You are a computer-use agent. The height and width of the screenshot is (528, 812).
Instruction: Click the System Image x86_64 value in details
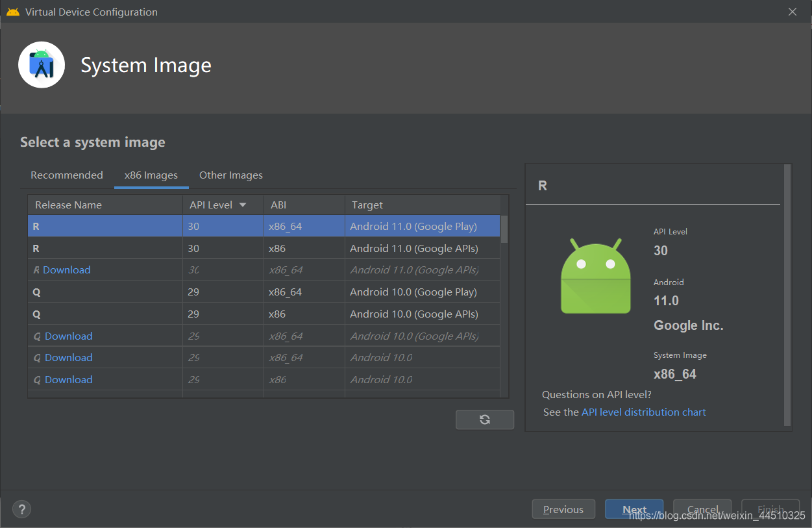(x=675, y=374)
